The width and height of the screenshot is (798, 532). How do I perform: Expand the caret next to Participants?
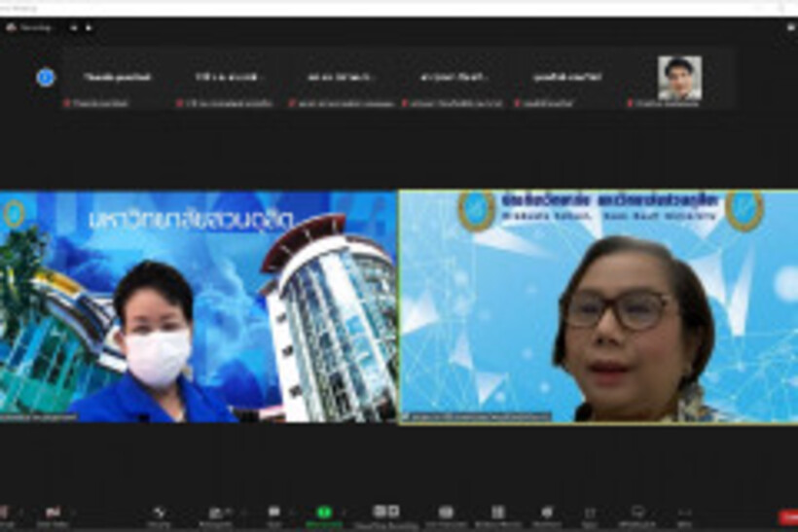coord(243,513)
